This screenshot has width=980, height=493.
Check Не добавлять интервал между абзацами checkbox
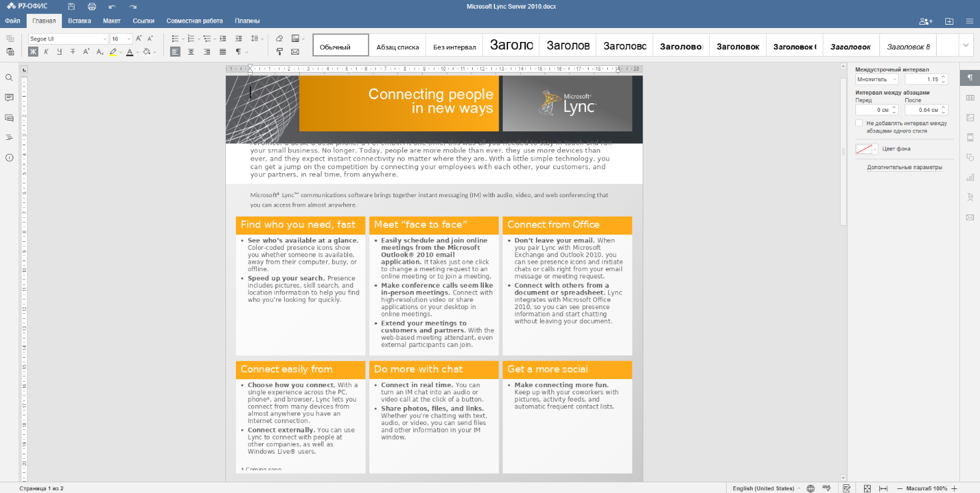click(x=859, y=123)
